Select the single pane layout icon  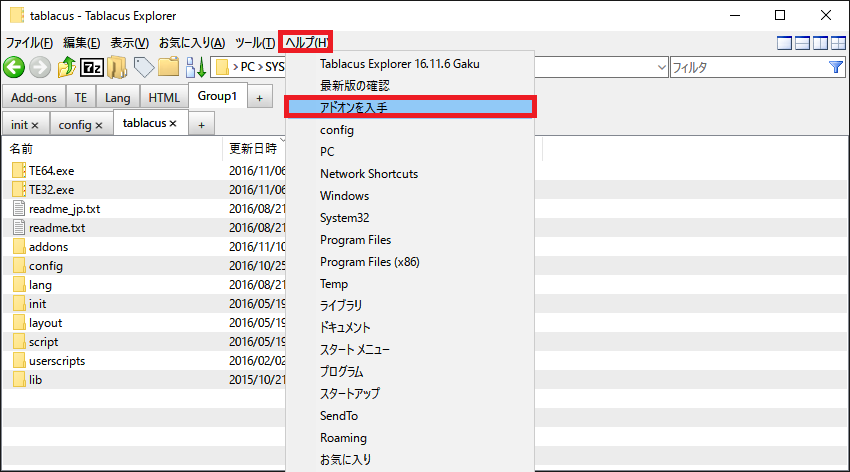coord(784,43)
